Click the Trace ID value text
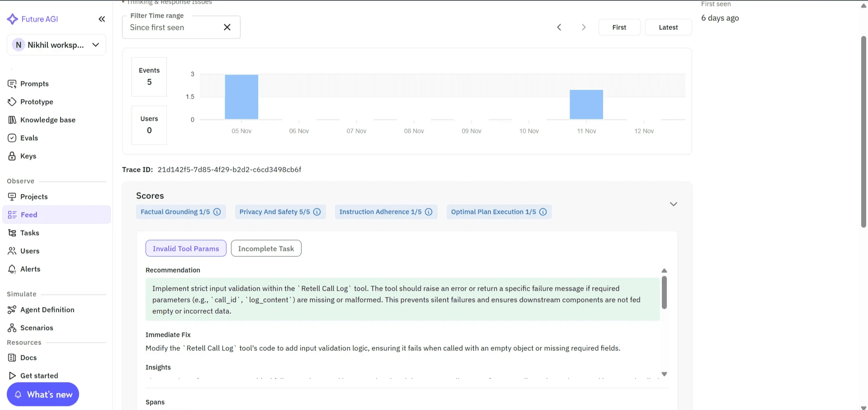 coord(229,170)
